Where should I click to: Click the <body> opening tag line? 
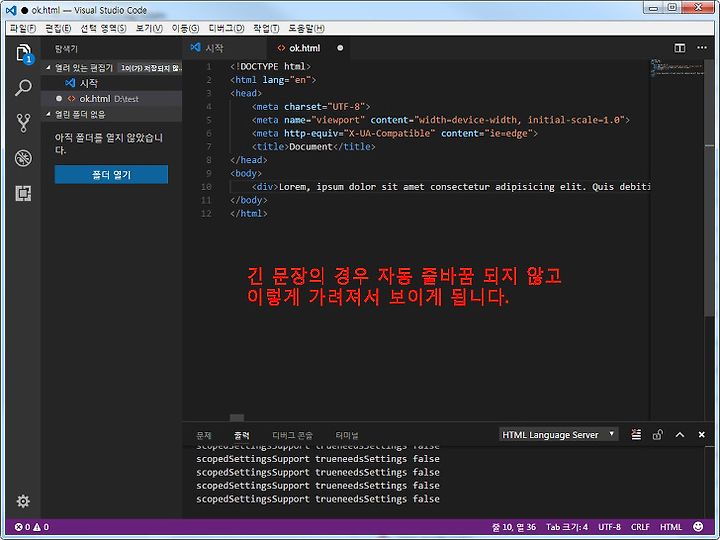pyautogui.click(x=246, y=174)
